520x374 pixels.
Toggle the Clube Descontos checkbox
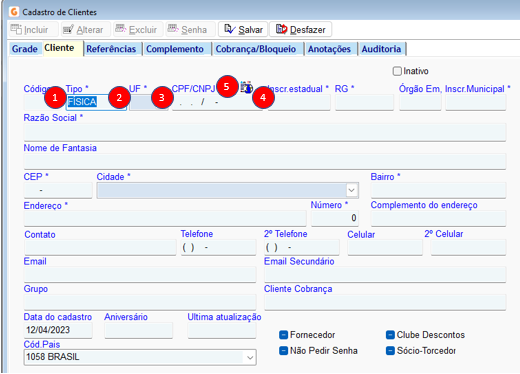click(x=390, y=335)
